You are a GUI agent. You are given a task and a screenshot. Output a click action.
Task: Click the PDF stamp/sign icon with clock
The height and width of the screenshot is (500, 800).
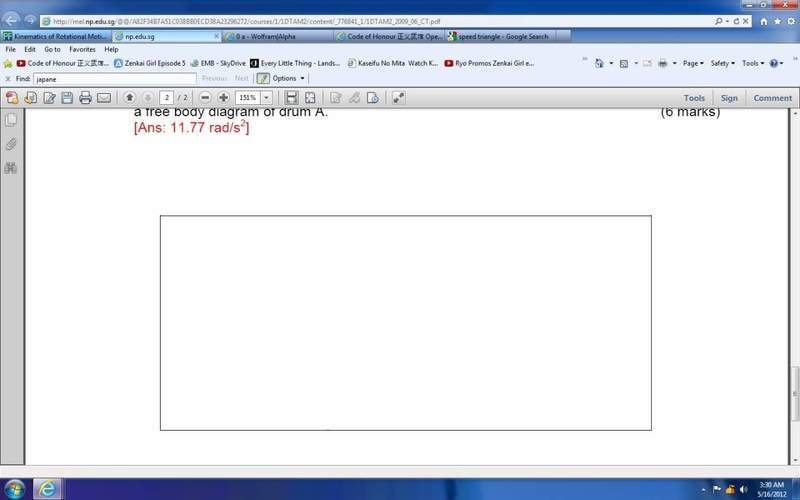[373, 97]
